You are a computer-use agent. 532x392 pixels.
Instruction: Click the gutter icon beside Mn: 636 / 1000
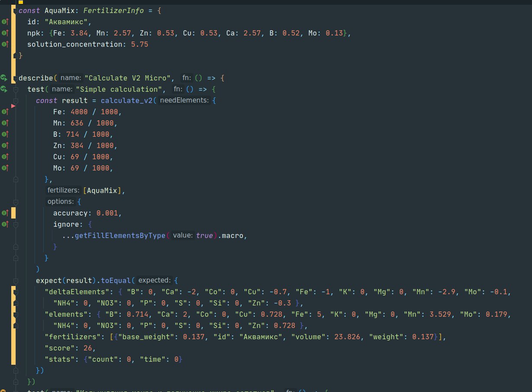5,123
